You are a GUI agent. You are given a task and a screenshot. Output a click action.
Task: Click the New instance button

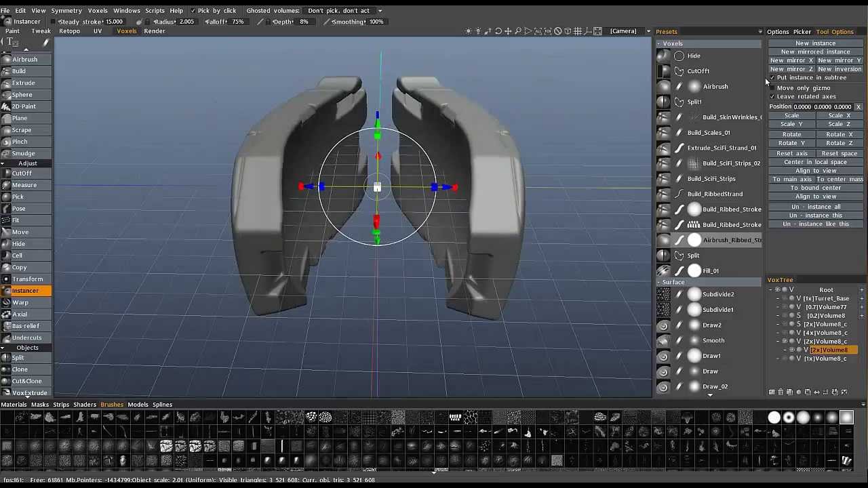click(816, 43)
